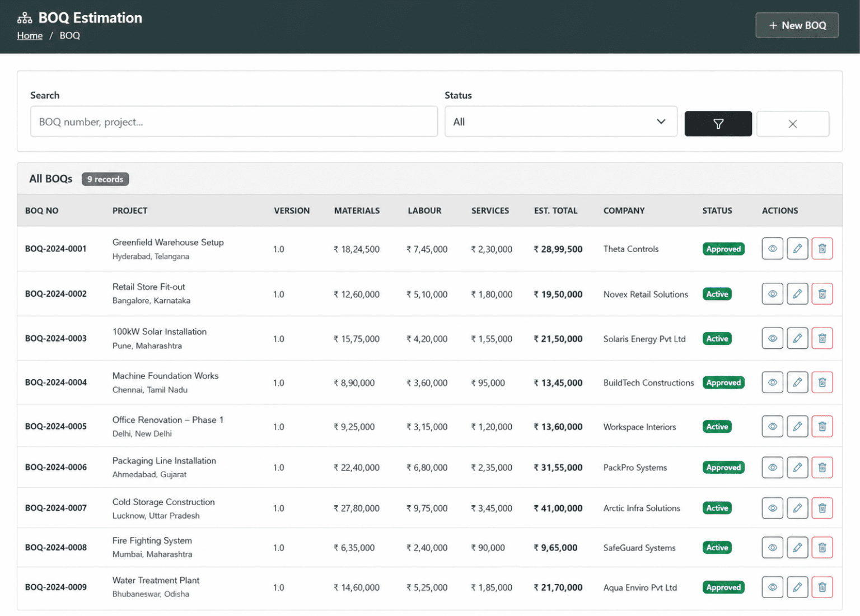860x616 pixels.
Task: Click ₹ 7,45,000 labour value
Action: coord(427,249)
